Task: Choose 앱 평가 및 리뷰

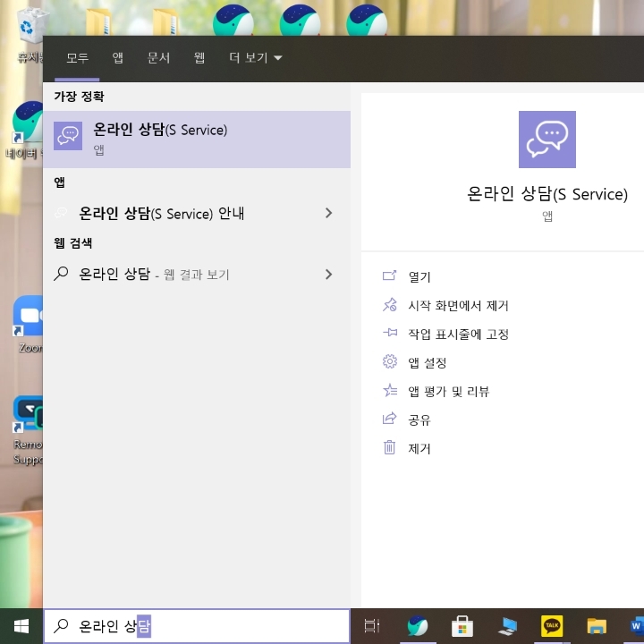Action: 448,392
